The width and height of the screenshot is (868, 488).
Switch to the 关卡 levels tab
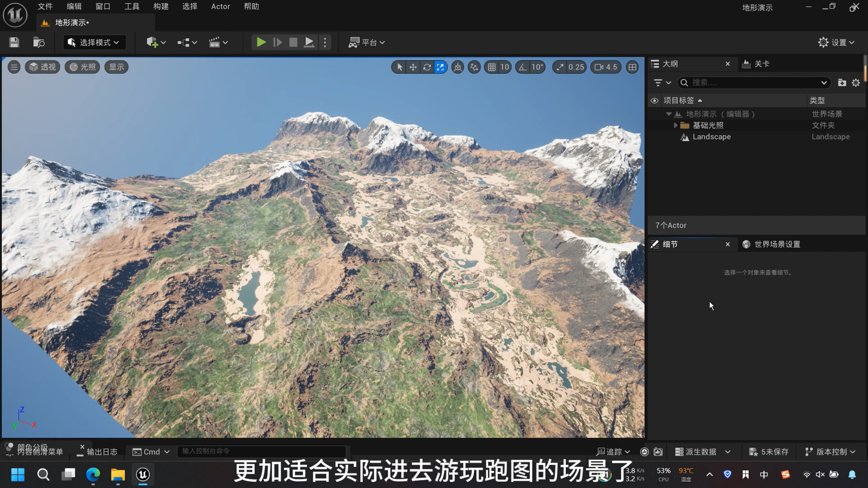(x=756, y=64)
